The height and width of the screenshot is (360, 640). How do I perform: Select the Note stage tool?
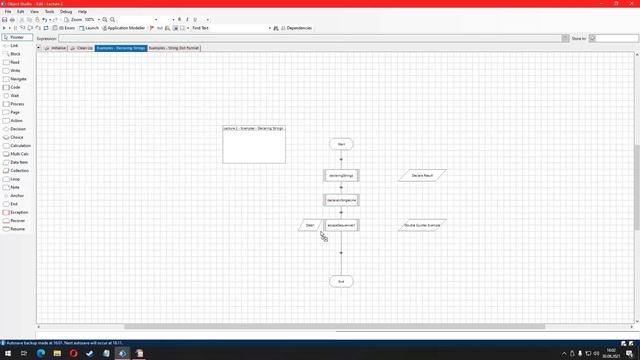11,187
